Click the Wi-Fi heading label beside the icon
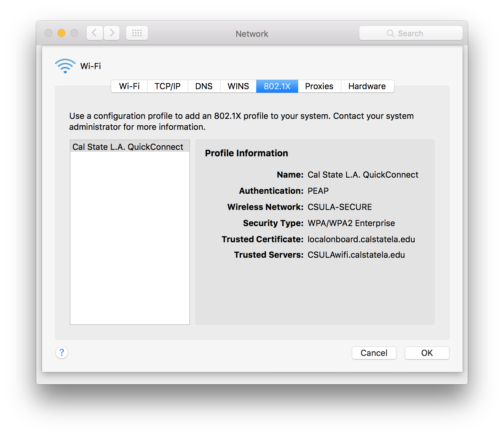The image size is (504, 436). click(90, 66)
